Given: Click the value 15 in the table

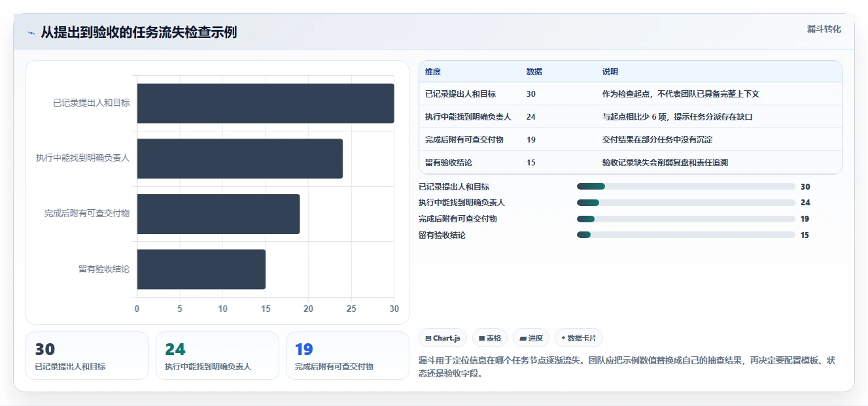Looking at the screenshot, I should point(530,163).
